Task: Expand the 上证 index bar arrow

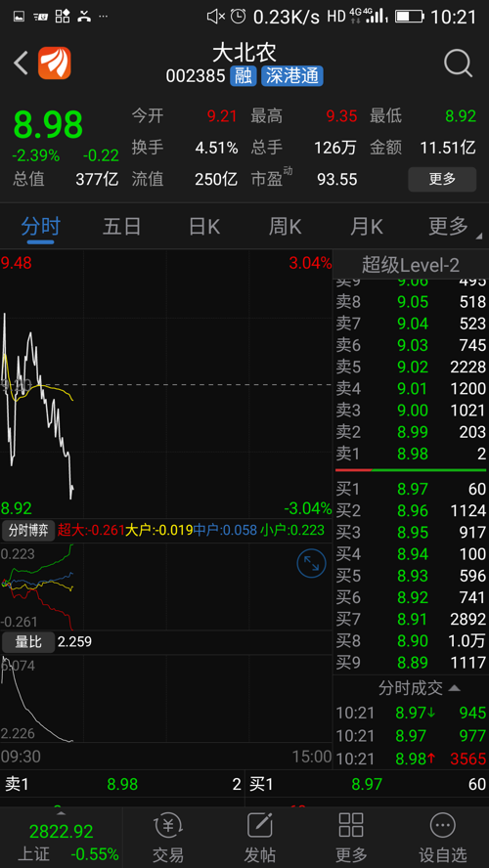Action: point(61,813)
